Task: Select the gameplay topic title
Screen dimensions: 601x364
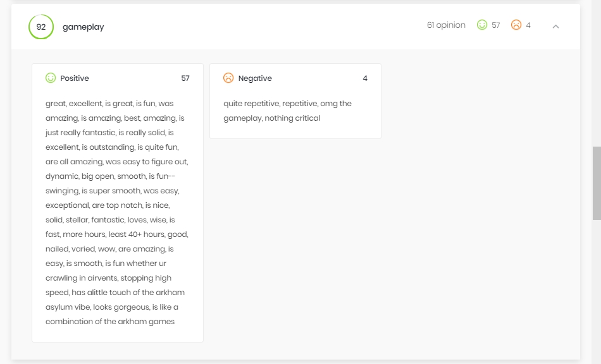Action: [x=83, y=27]
